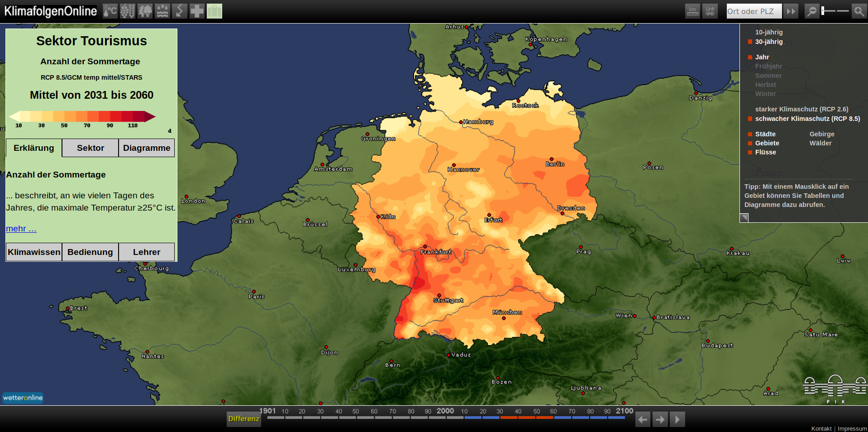Open the Bedienung tab
This screenshot has width=868, height=432.
[91, 252]
